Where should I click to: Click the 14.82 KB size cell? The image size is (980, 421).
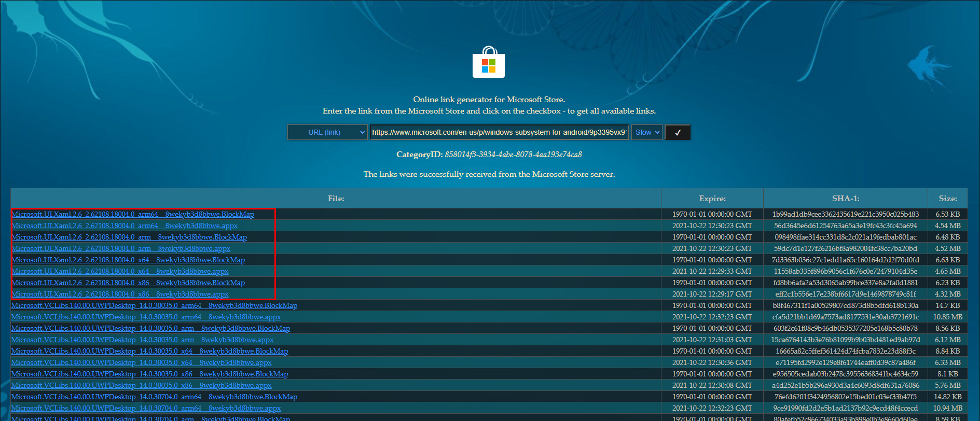(x=948, y=397)
